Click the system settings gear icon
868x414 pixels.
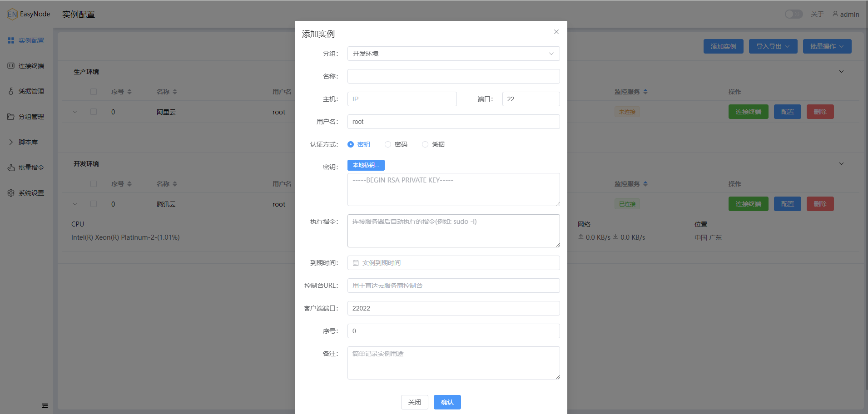click(x=11, y=193)
